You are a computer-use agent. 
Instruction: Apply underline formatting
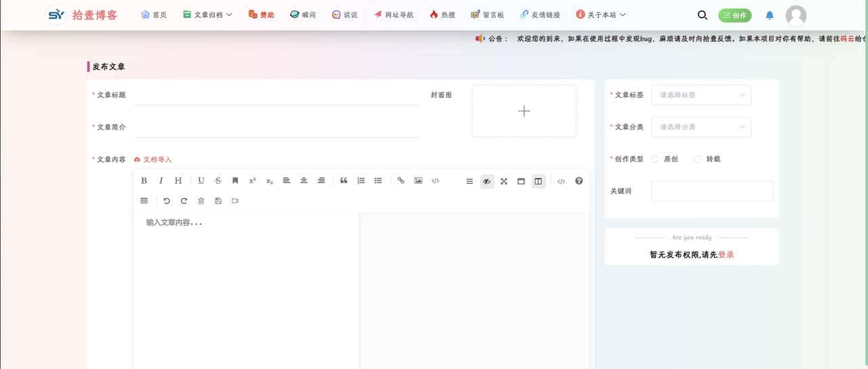pos(201,181)
